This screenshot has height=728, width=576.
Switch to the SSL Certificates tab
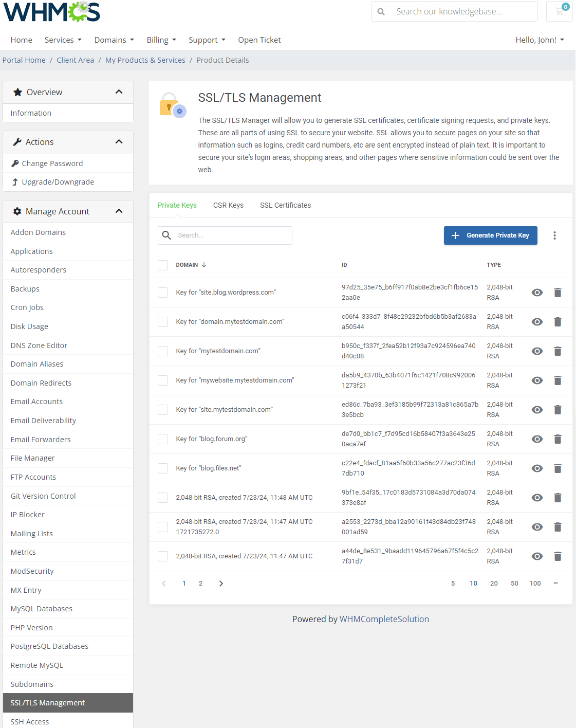pyautogui.click(x=286, y=205)
